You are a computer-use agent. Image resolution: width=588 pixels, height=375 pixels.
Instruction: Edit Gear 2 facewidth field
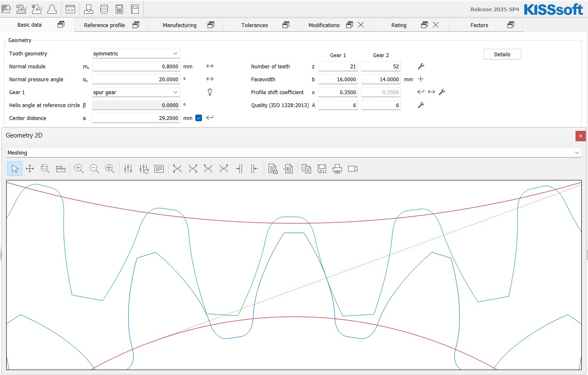(381, 79)
